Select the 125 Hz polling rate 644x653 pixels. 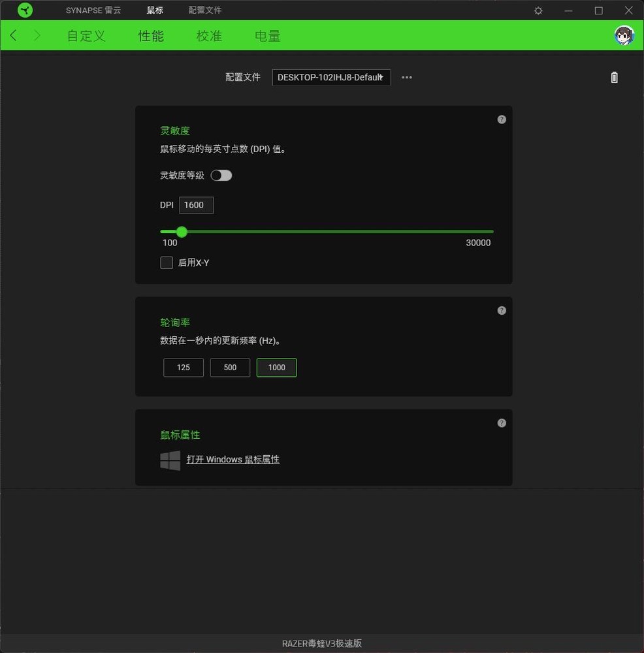[184, 368]
